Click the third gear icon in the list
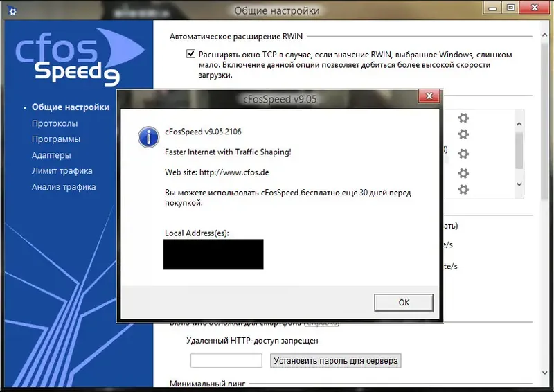The width and height of the screenshot is (554, 392). 463,154
